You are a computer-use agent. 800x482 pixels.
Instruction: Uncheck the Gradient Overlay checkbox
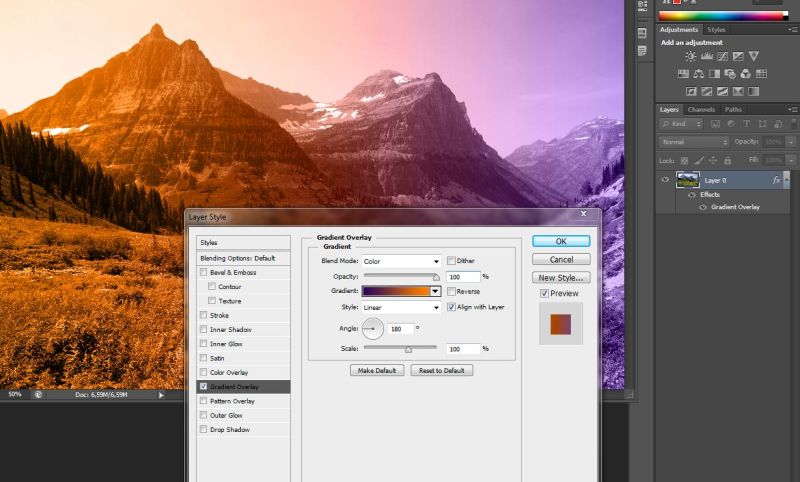click(x=204, y=387)
